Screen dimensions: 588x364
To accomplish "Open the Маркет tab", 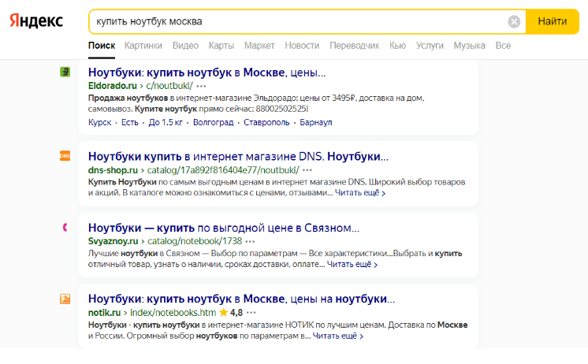I will click(x=259, y=46).
